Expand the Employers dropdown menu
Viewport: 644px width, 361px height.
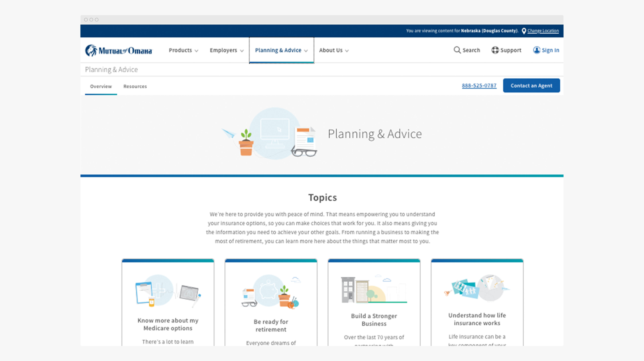click(226, 50)
